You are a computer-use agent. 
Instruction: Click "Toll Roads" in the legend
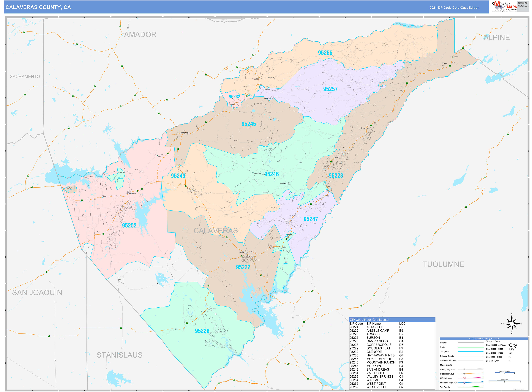point(445,387)
